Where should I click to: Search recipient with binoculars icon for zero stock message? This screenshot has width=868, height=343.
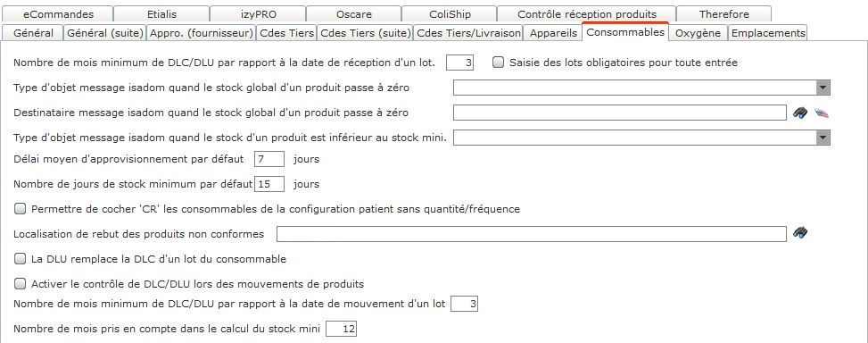(x=800, y=113)
